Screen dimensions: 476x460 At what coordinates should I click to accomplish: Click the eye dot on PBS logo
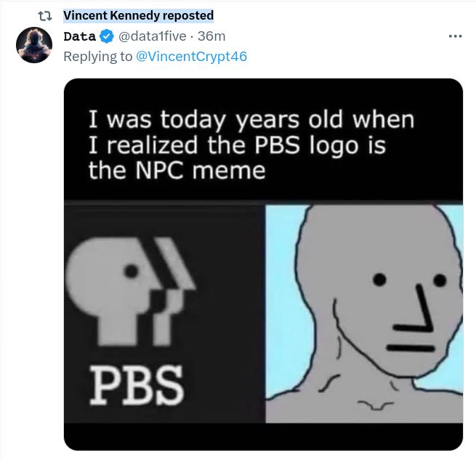(131, 271)
